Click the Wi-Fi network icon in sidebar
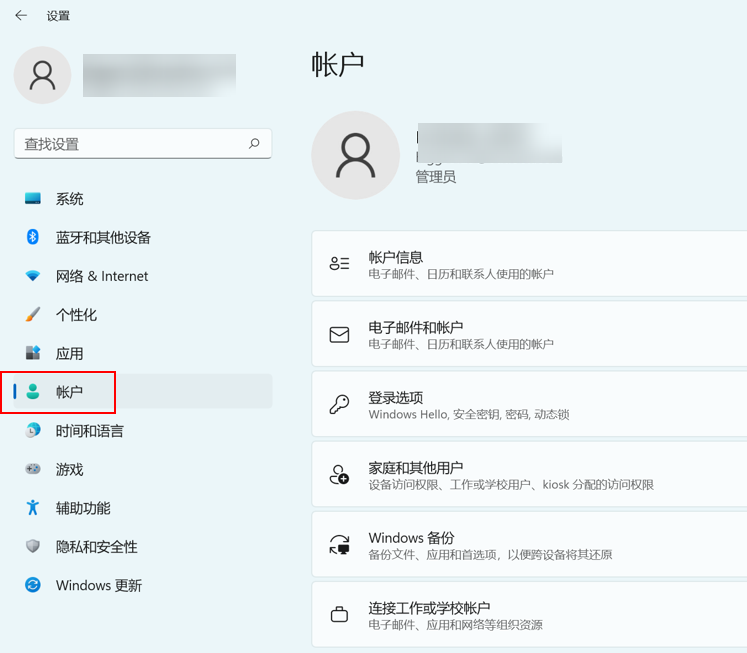747x653 pixels. click(x=33, y=276)
